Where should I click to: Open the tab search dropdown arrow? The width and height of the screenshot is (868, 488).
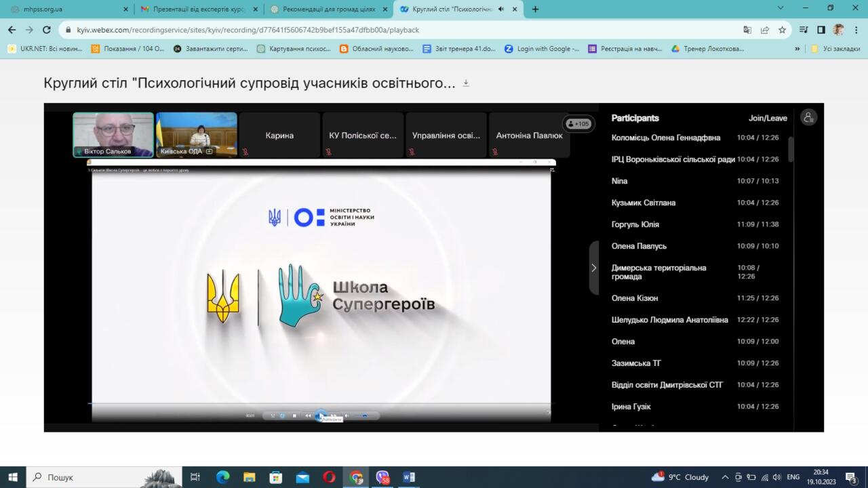click(x=781, y=8)
